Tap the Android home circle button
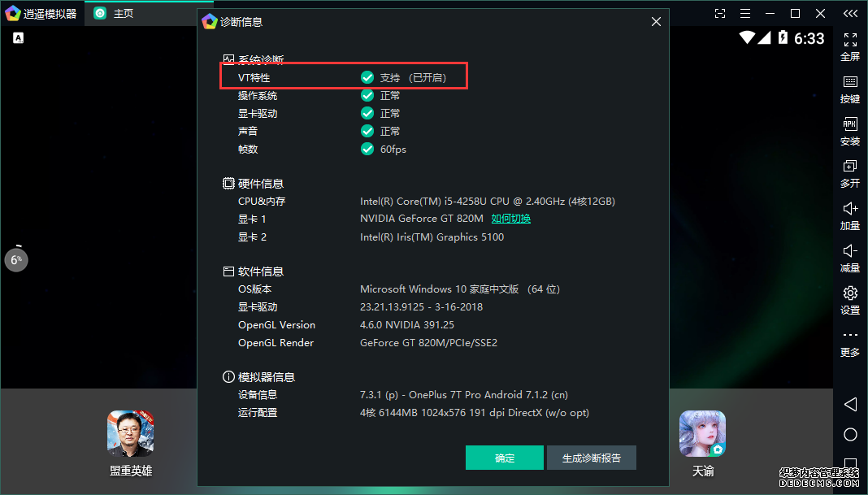The image size is (868, 495). pos(850,434)
